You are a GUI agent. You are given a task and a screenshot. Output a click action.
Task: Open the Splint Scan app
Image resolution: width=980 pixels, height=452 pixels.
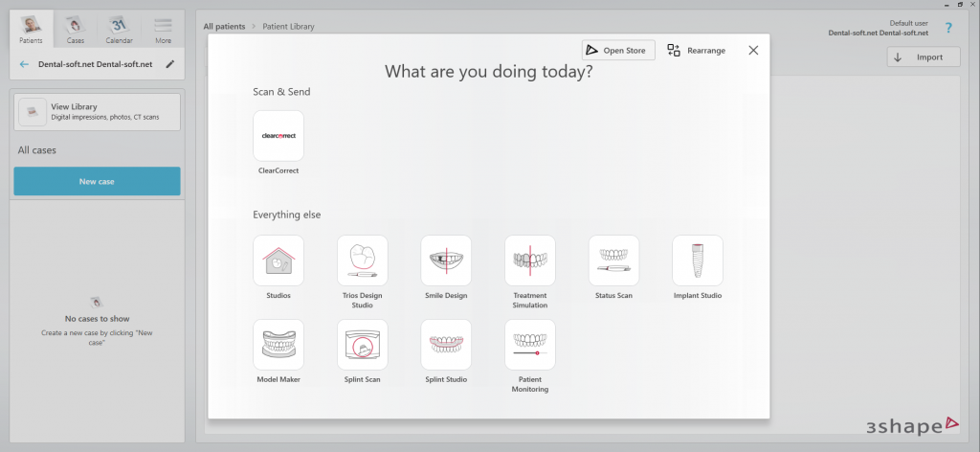[x=363, y=345]
